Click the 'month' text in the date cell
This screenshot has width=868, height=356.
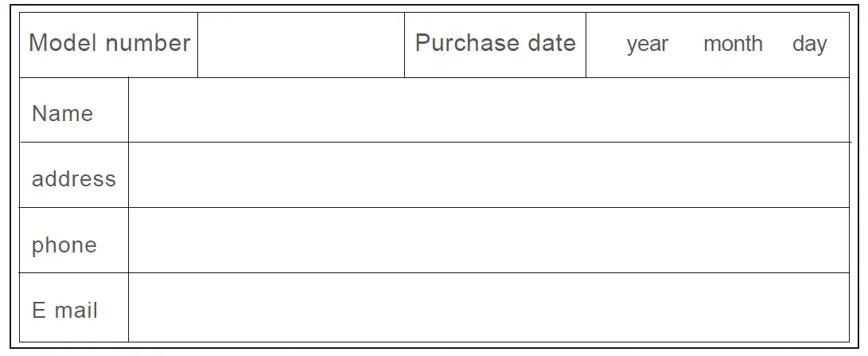click(733, 44)
